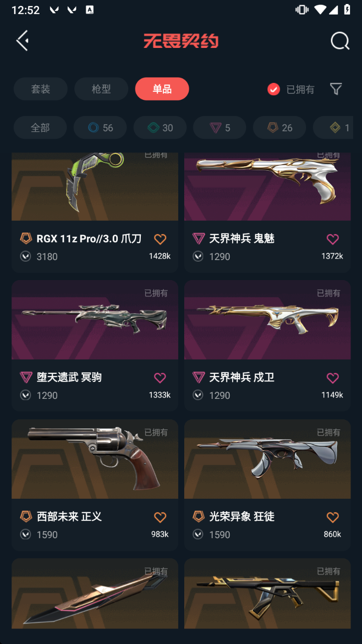Image resolution: width=362 pixels, height=644 pixels.
Task: Like 天界神兵 戍卫 via heart icon
Action: point(333,378)
